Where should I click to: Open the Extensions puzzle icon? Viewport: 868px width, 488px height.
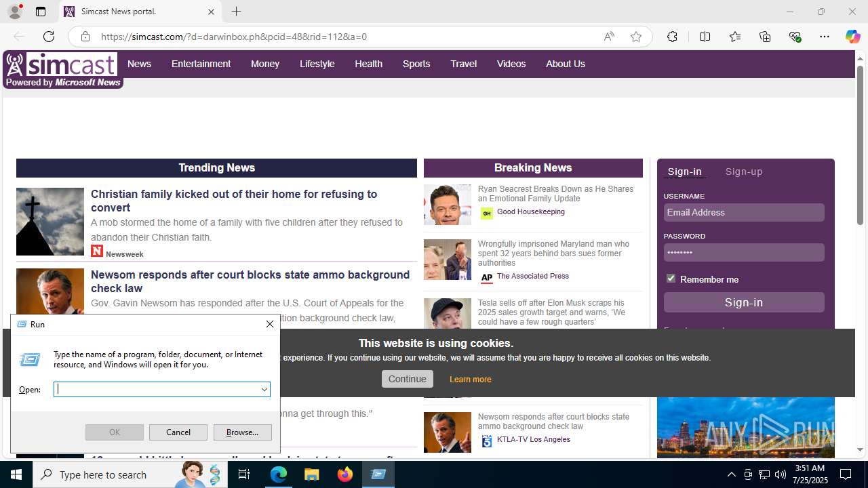tap(672, 37)
